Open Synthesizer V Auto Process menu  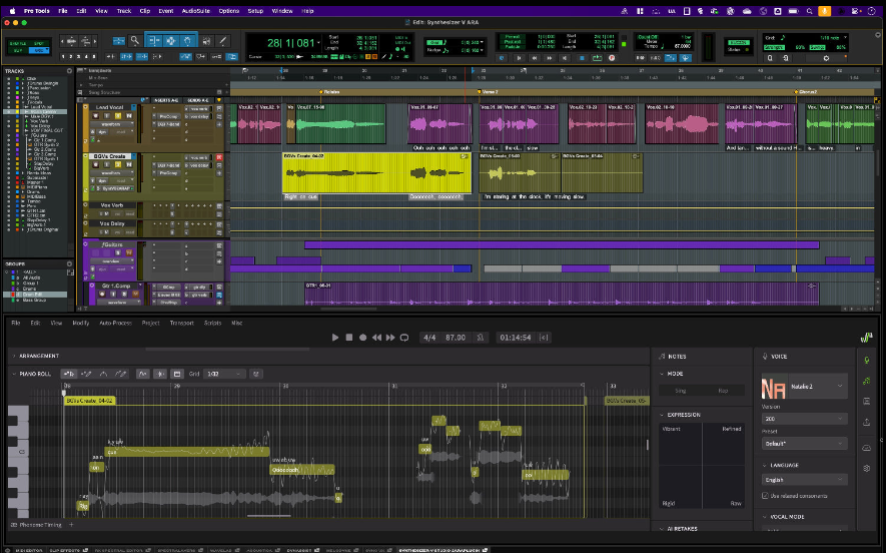pyautogui.click(x=115, y=323)
